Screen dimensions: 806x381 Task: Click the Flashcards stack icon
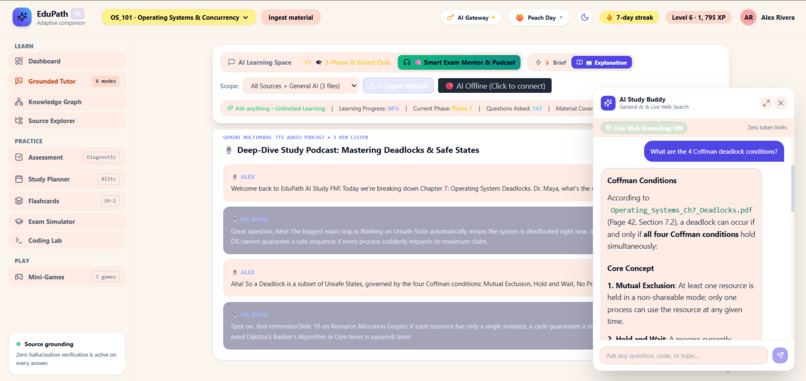click(x=19, y=201)
